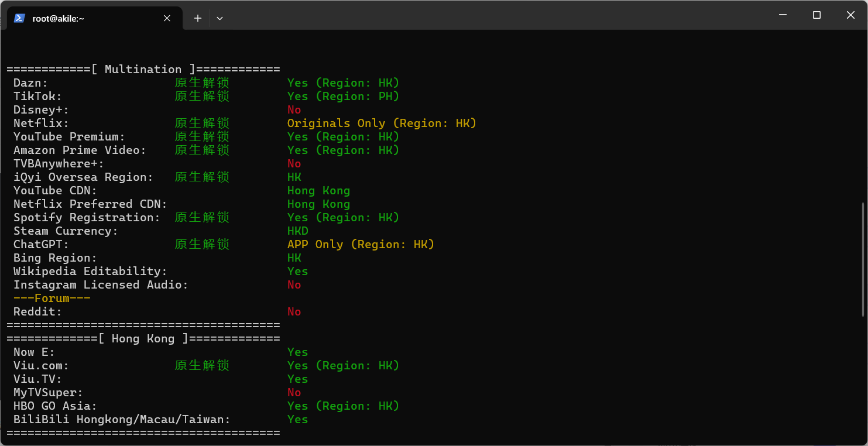Click the 'Netflix Preferred CDN:' label

click(x=90, y=204)
